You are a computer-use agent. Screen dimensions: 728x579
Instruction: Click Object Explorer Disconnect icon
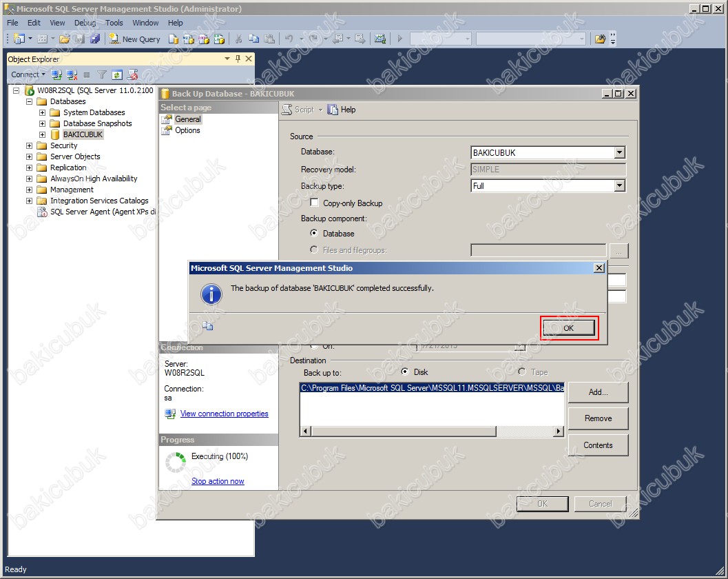click(72, 74)
